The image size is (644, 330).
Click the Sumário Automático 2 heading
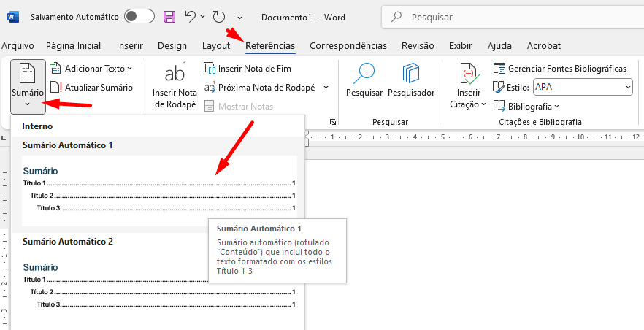pyautogui.click(x=67, y=242)
